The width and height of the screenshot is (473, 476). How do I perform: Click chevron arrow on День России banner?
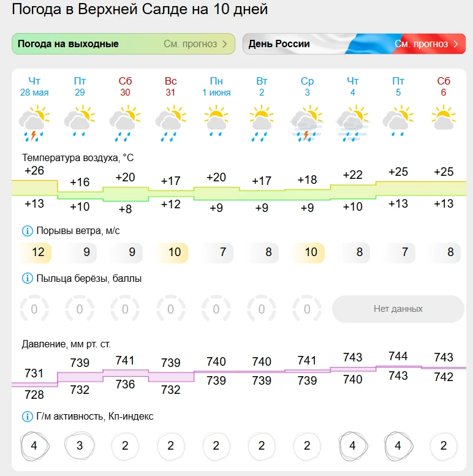click(455, 44)
